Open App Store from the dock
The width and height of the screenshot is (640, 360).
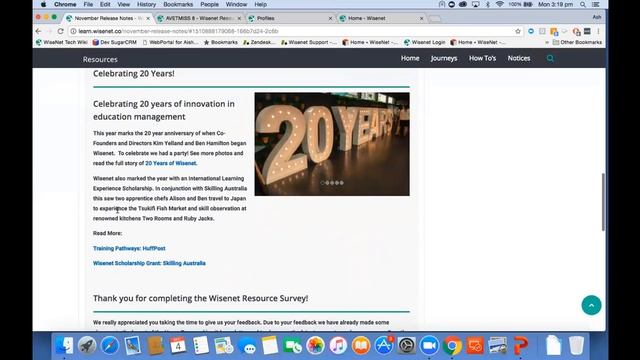click(384, 345)
